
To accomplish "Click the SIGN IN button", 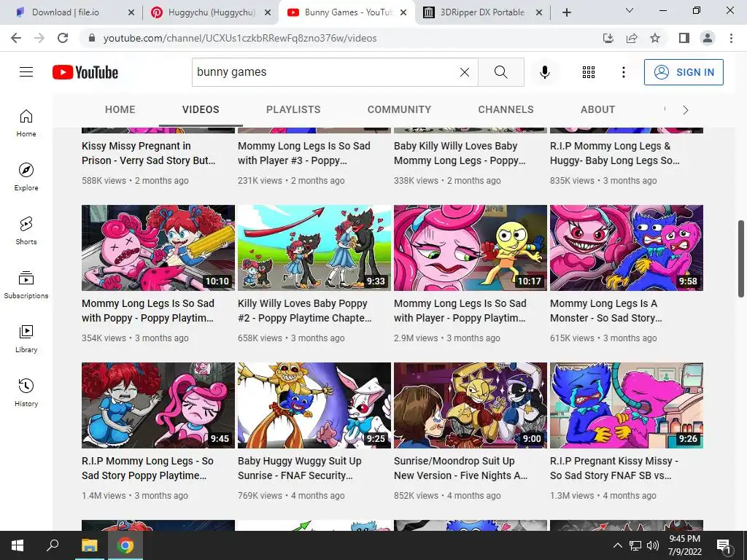I will (684, 72).
